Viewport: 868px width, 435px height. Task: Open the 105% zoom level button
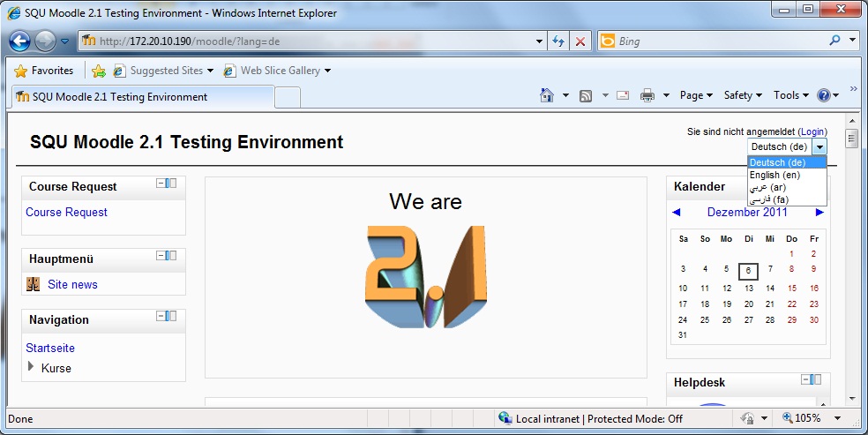[x=801, y=418]
